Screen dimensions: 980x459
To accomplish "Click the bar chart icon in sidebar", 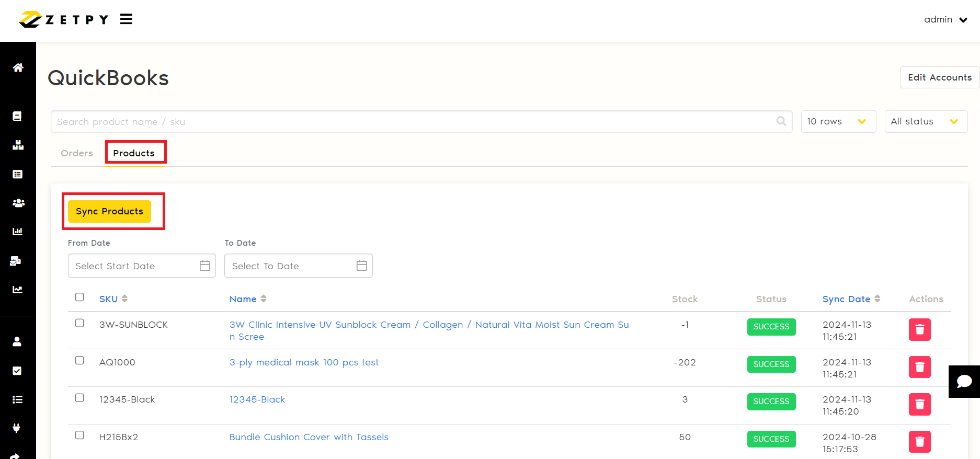I will pyautogui.click(x=18, y=231).
